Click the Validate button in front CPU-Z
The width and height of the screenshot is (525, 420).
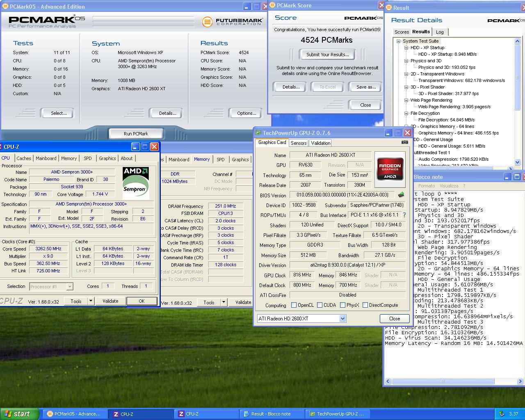tap(110, 301)
